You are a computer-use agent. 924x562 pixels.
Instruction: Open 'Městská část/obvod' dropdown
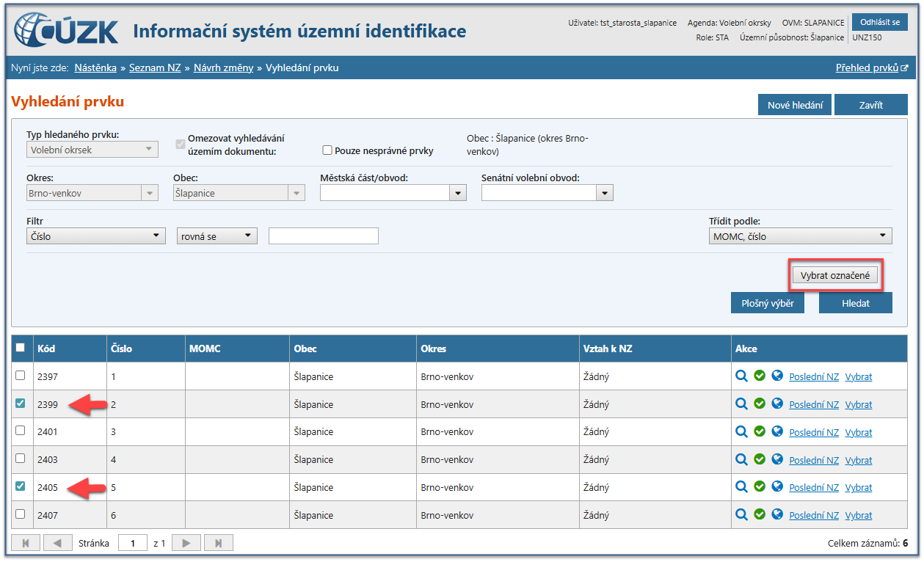pyautogui.click(x=458, y=193)
